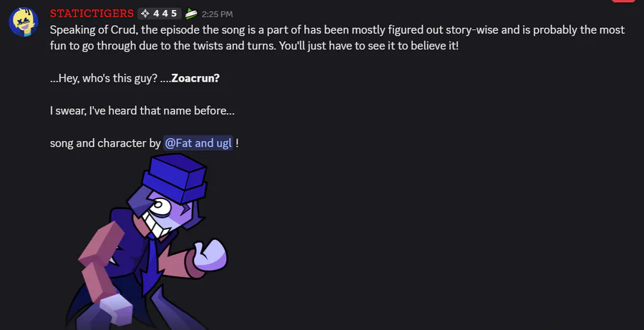The height and width of the screenshot is (330, 644).
Task: Click the red pill indicator at top edge
Action: coord(623,1)
